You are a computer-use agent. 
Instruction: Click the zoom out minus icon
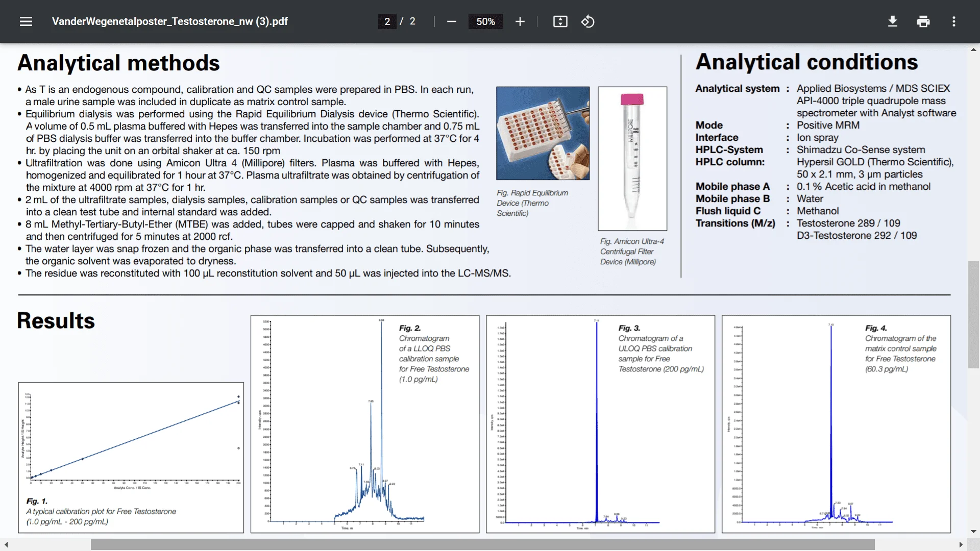[x=451, y=21]
